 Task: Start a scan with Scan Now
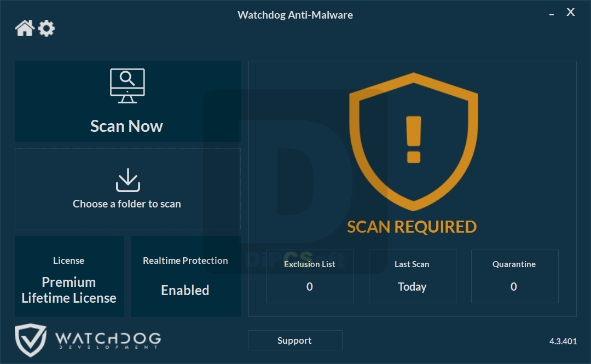pyautogui.click(x=128, y=101)
